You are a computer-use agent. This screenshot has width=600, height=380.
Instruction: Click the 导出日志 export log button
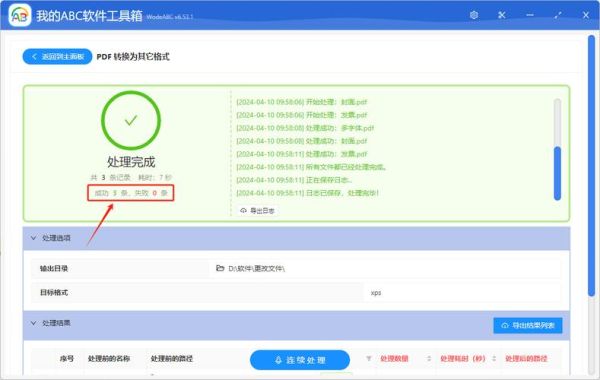click(258, 211)
